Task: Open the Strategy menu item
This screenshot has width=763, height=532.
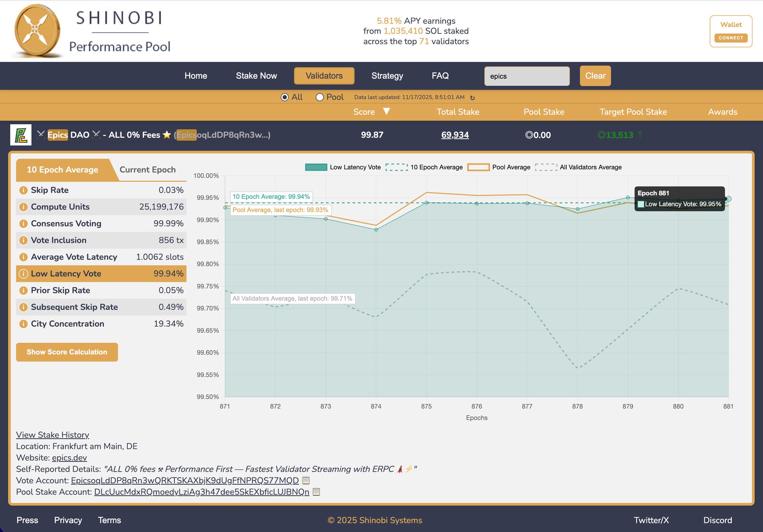Action: (x=387, y=76)
